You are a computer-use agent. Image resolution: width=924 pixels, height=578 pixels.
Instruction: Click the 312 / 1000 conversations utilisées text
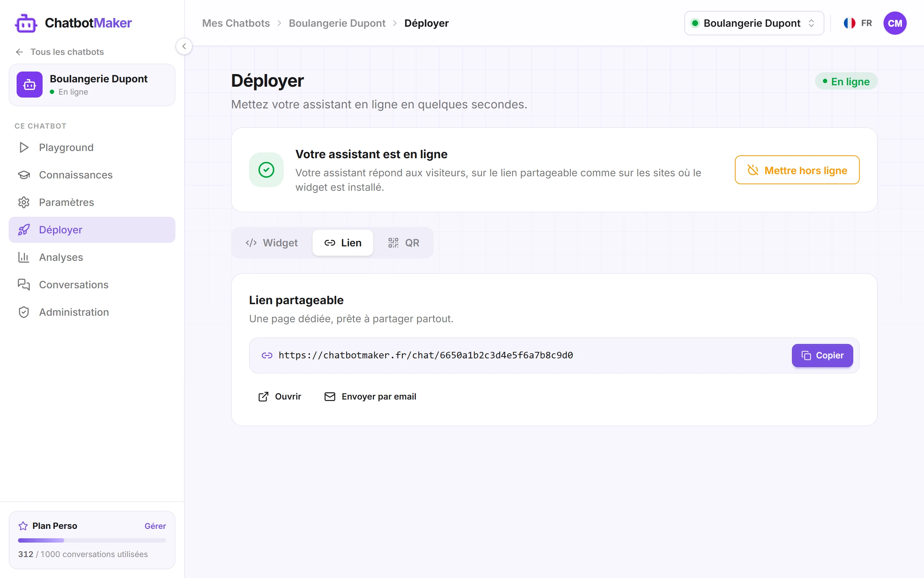tap(83, 554)
